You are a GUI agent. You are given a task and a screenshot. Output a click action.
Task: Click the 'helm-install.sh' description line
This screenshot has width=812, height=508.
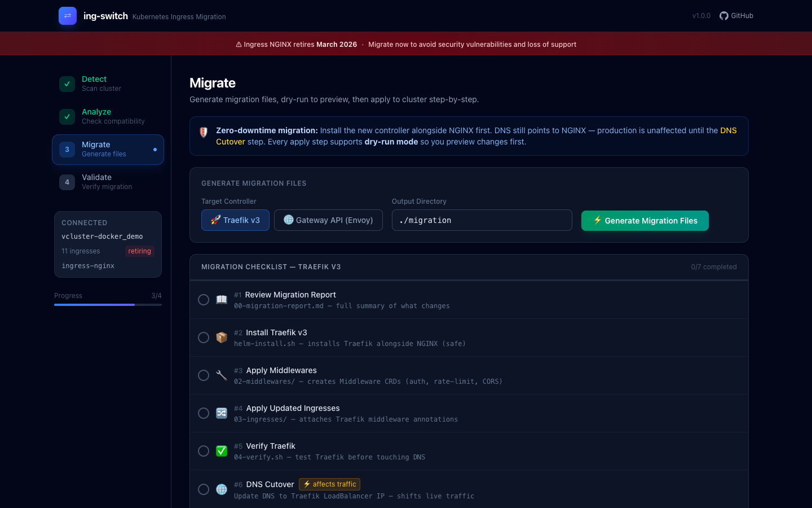(350, 344)
